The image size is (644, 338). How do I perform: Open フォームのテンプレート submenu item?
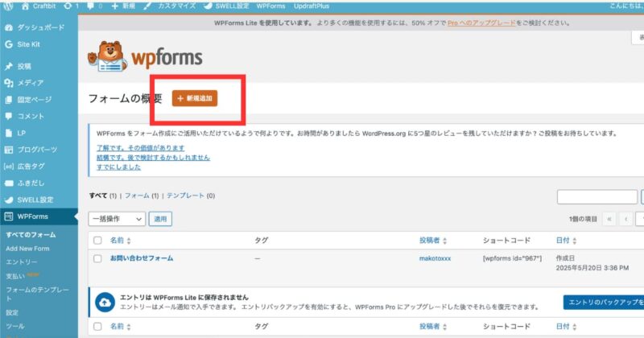point(37,294)
